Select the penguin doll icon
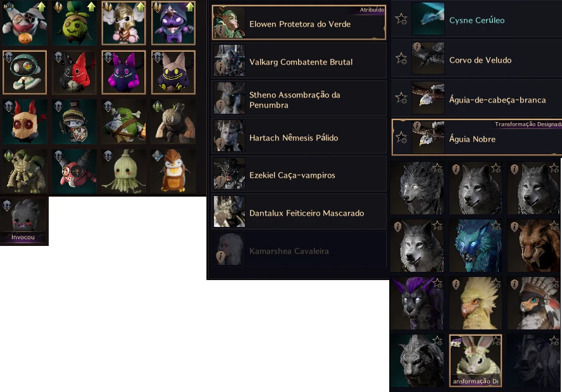 [x=173, y=171]
